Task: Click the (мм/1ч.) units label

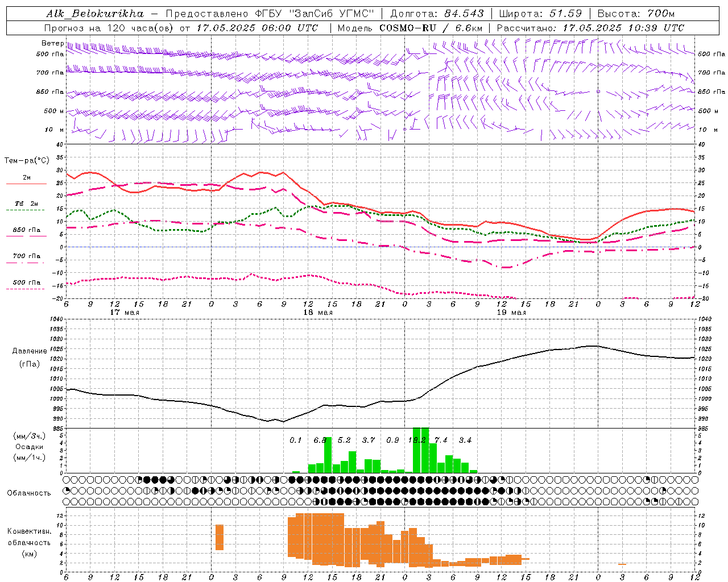Action: 30,458
